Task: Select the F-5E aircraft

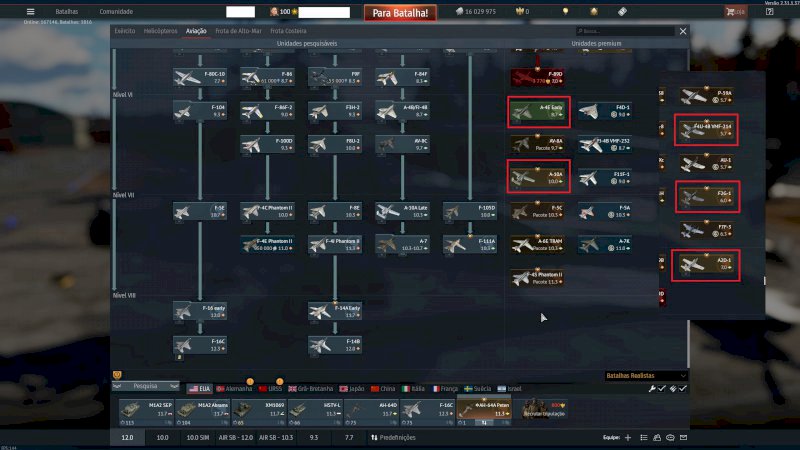Action: click(x=200, y=211)
